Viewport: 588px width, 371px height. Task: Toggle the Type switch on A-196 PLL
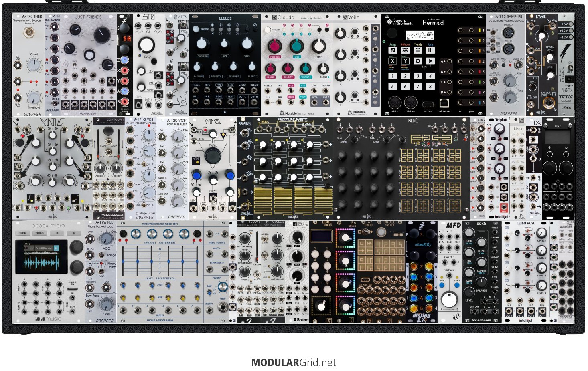click(x=101, y=272)
